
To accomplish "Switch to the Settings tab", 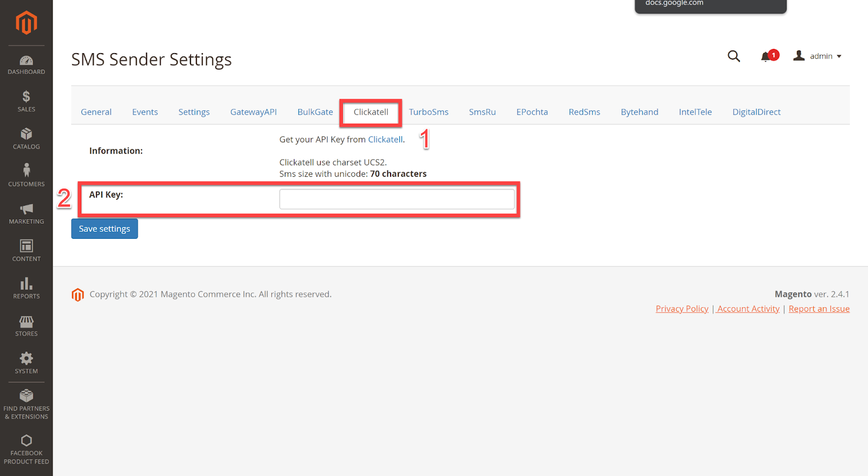I will click(x=194, y=112).
